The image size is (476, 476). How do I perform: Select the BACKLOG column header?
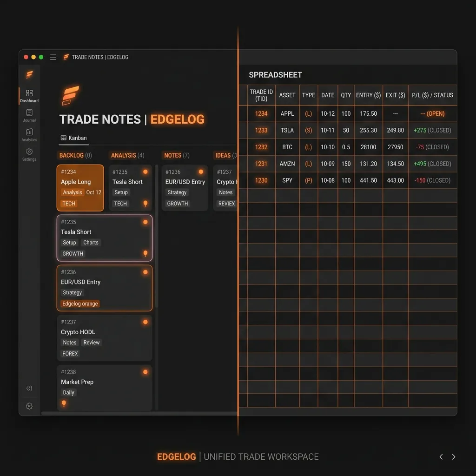75,155
